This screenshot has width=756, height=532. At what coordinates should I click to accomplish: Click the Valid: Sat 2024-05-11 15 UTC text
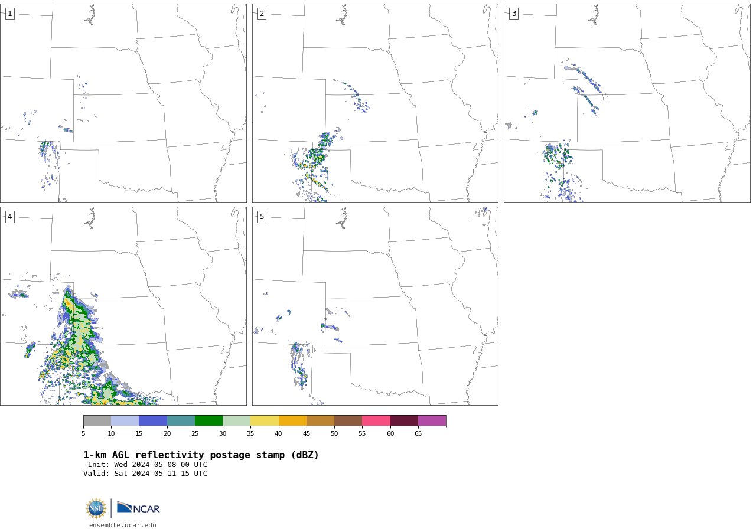(x=145, y=474)
